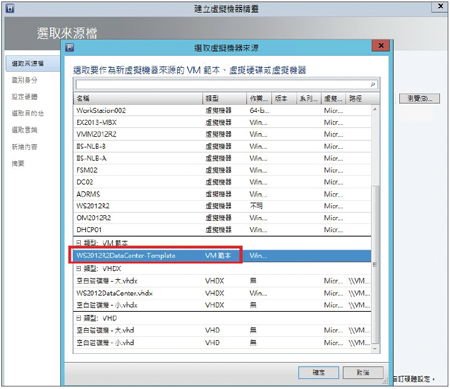This screenshot has width=450, height=389.
Task: Select the OM2012R2 virtual machine row
Action: tap(222, 218)
